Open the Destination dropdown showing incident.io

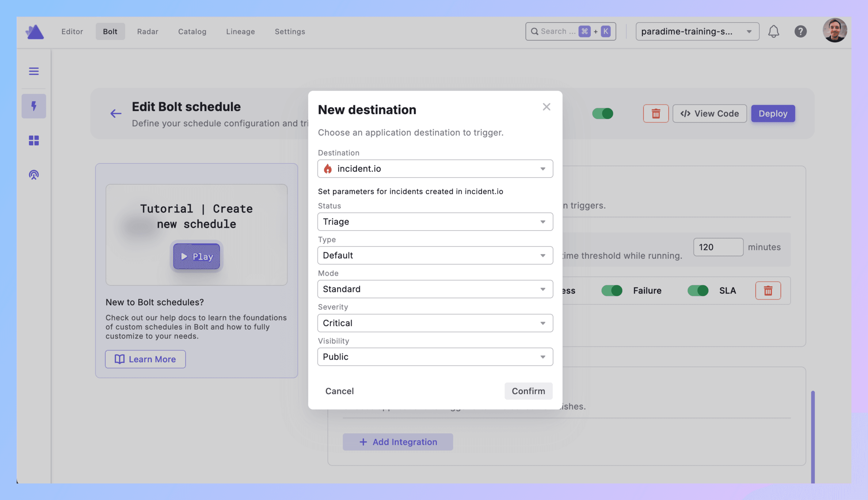pos(435,169)
